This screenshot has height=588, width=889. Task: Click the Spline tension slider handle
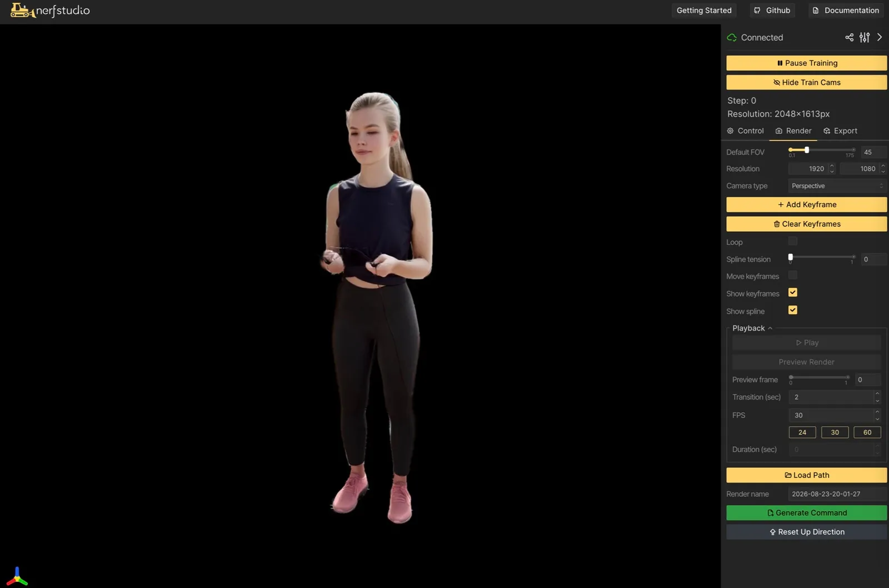click(791, 257)
